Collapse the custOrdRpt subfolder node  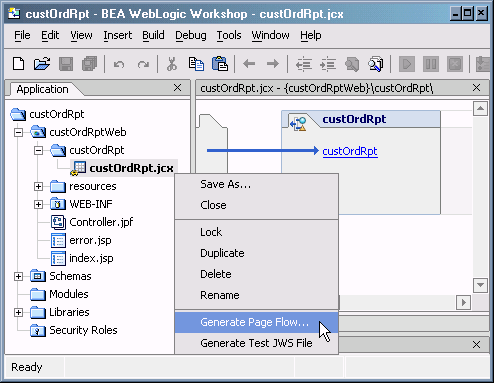click(38, 150)
